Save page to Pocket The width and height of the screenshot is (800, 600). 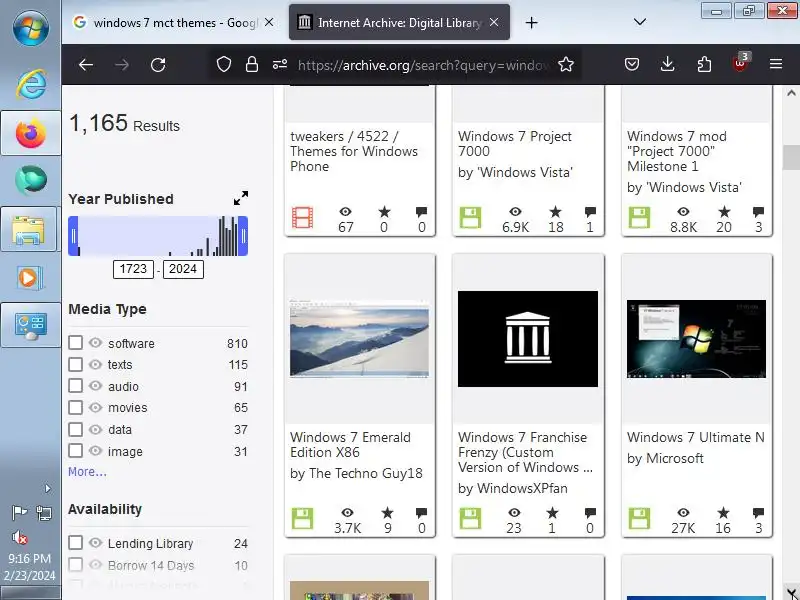pos(632,65)
